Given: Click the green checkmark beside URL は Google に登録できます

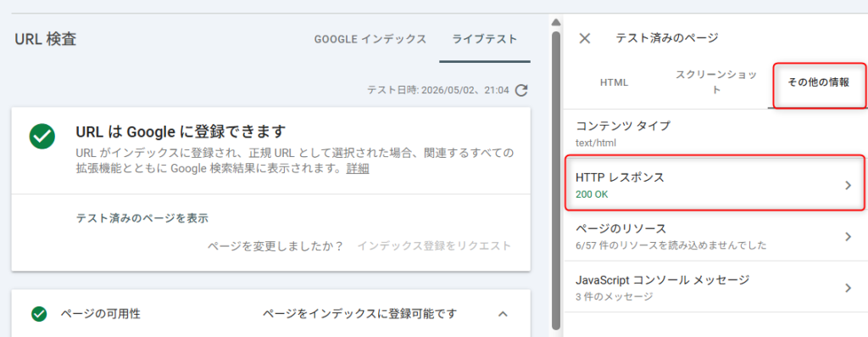Looking at the screenshot, I should click(42, 137).
